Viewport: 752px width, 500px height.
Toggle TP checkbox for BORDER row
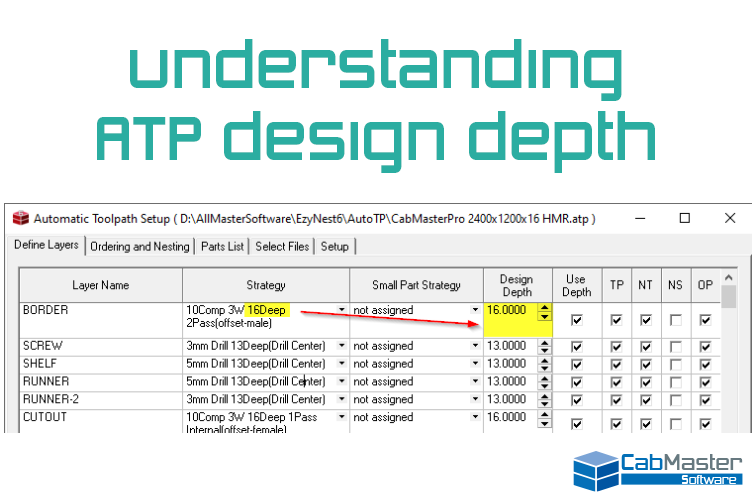tap(616, 320)
